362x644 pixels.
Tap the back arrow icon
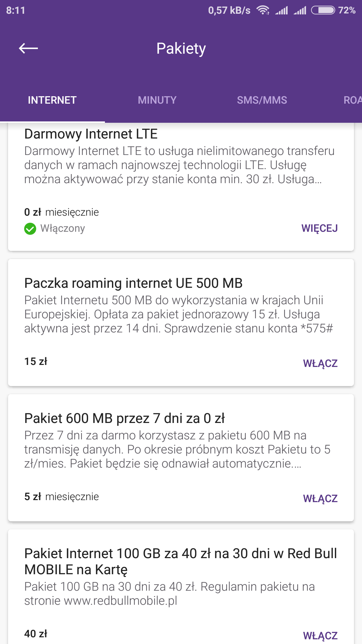28,48
